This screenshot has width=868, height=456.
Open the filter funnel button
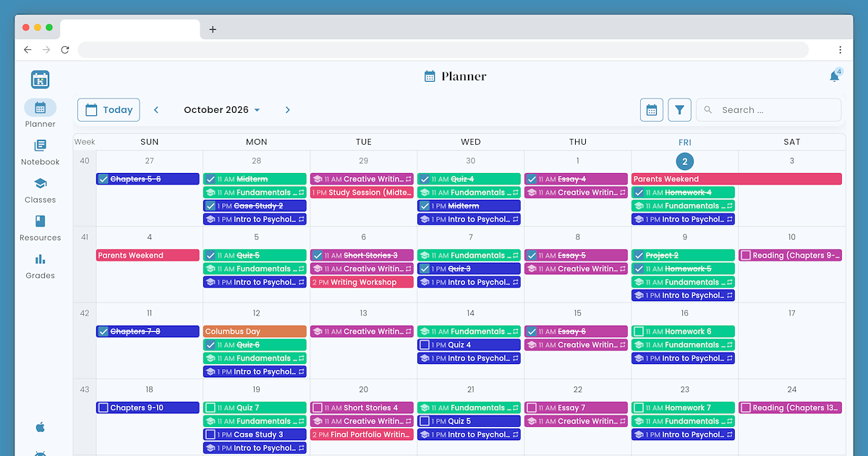pos(679,110)
